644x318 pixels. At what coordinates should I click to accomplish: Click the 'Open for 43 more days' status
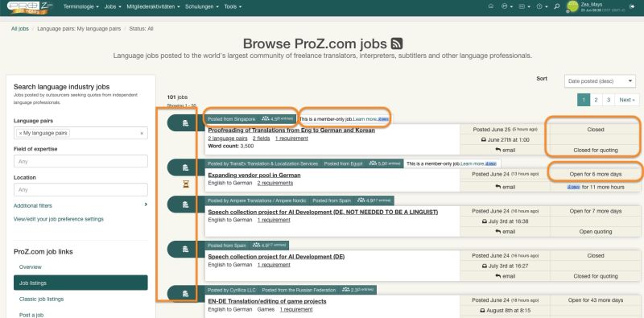(x=596, y=300)
